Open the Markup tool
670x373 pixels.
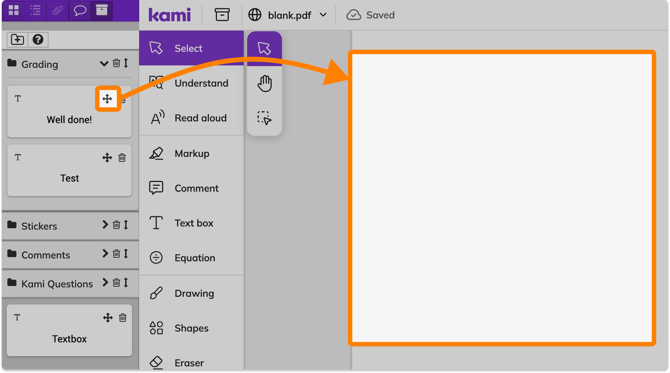(x=191, y=153)
